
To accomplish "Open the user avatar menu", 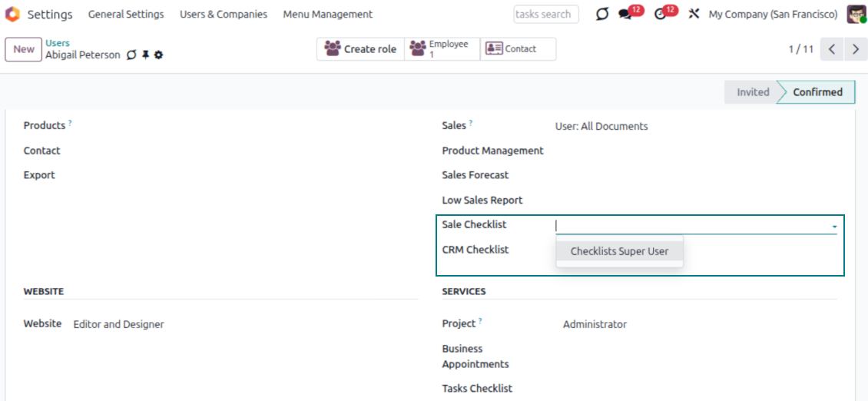I will coord(856,15).
